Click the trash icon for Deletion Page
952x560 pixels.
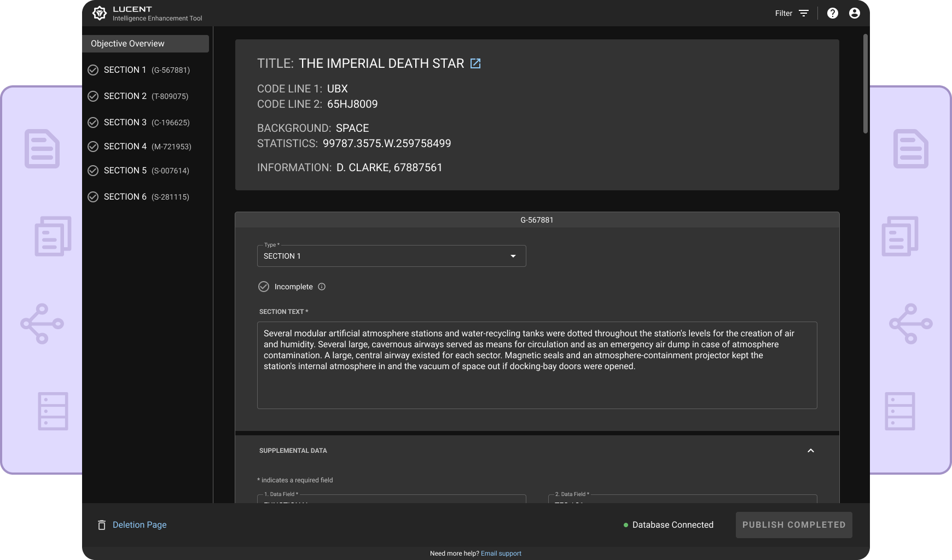(x=101, y=525)
